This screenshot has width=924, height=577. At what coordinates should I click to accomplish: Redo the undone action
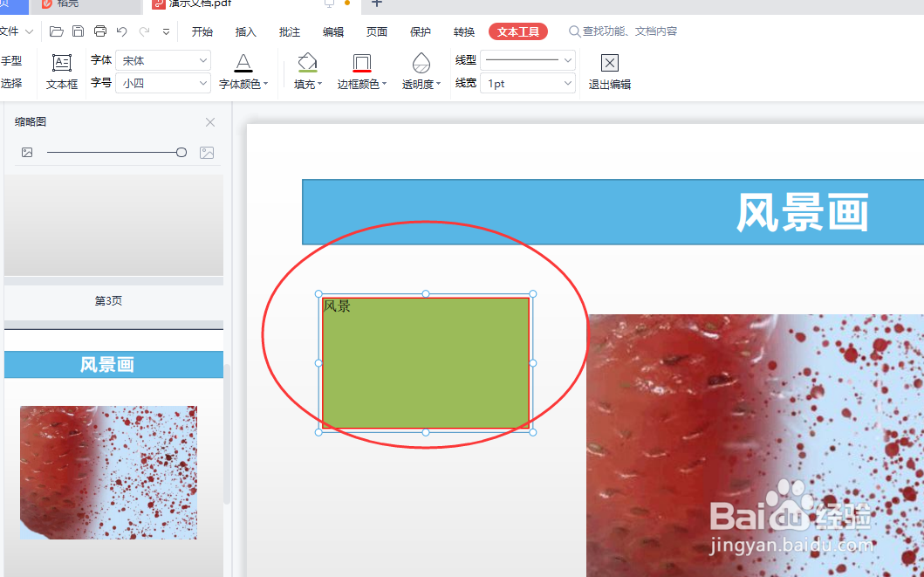pos(144,31)
